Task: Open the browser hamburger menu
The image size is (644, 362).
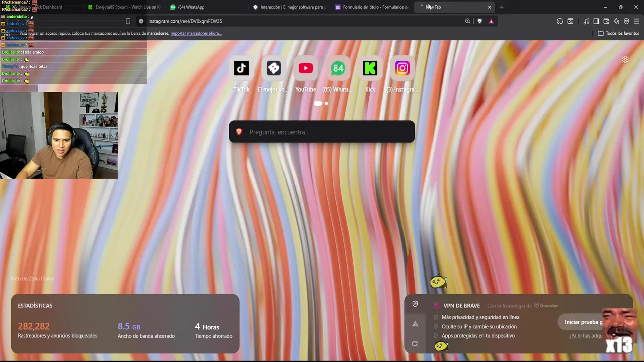Action: click(636, 21)
